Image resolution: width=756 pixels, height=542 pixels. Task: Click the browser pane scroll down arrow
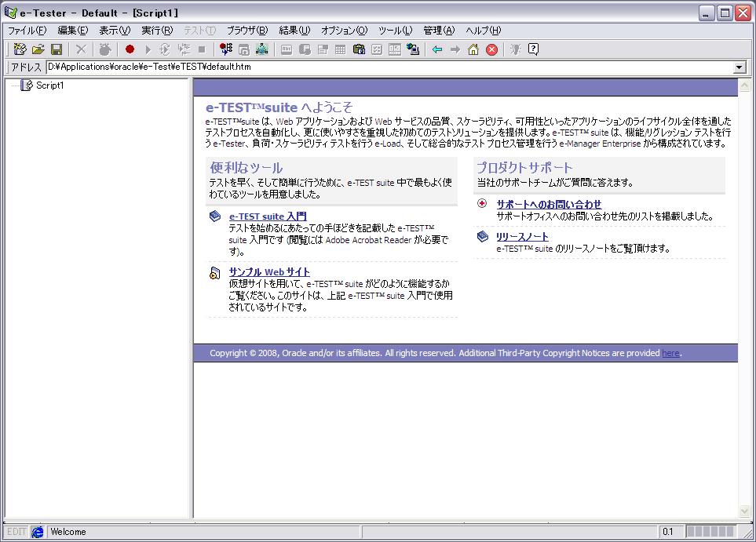coord(744,511)
